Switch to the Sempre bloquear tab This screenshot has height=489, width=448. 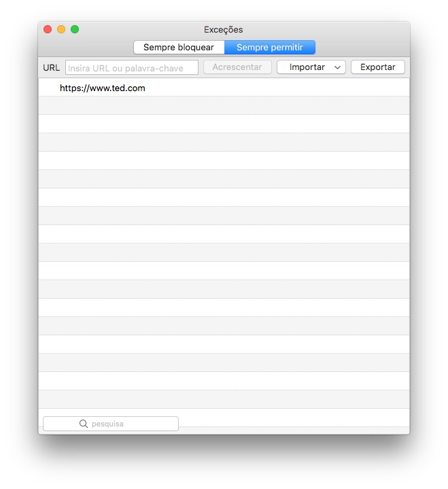(x=179, y=48)
